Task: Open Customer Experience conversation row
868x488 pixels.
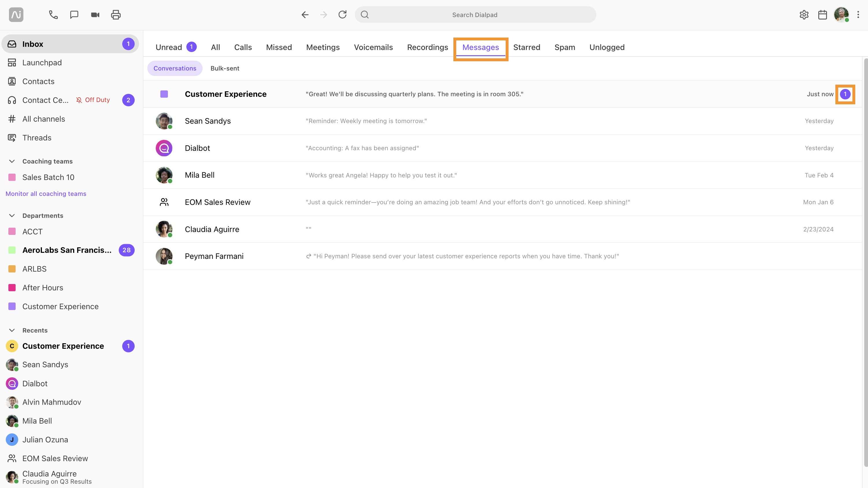Action: [x=502, y=94]
